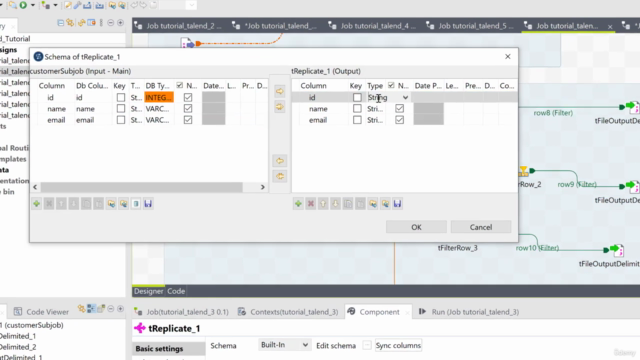Add a column to the tReplicate_1 output schema
The image size is (640, 360).
coord(298,204)
